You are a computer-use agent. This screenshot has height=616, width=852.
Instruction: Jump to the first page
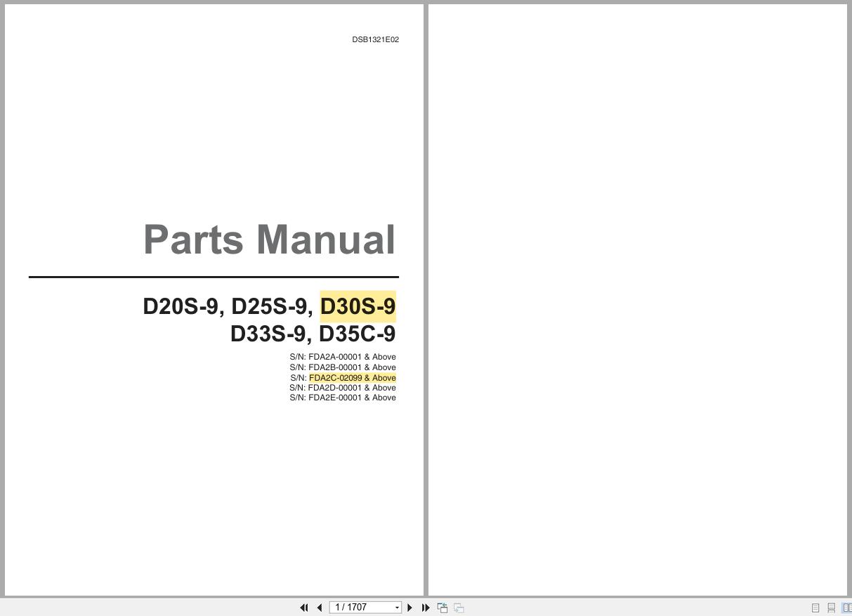point(304,607)
